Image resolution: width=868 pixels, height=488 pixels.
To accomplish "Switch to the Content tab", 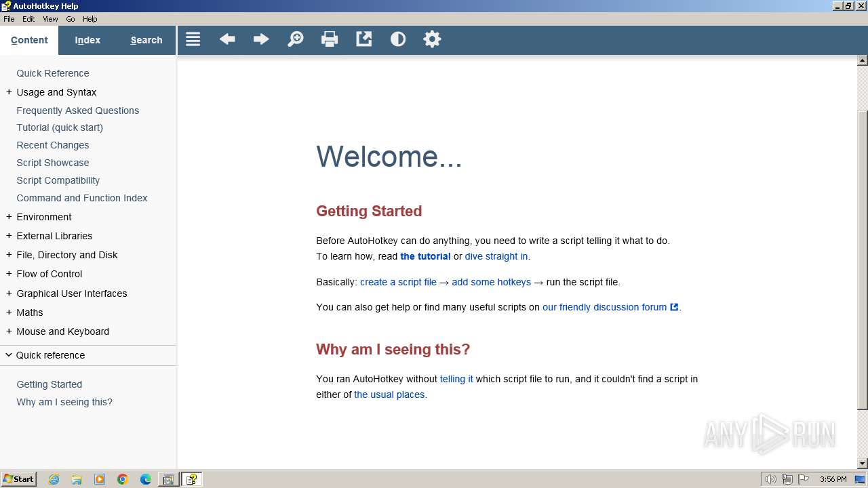I will (x=29, y=40).
